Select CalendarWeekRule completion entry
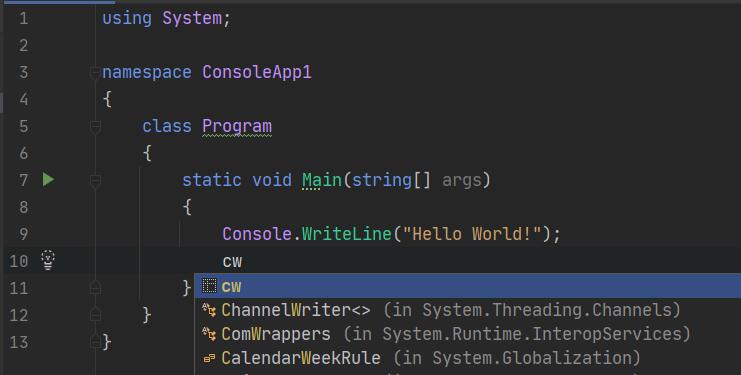Viewport: 741px width, 375px height. coord(468,358)
